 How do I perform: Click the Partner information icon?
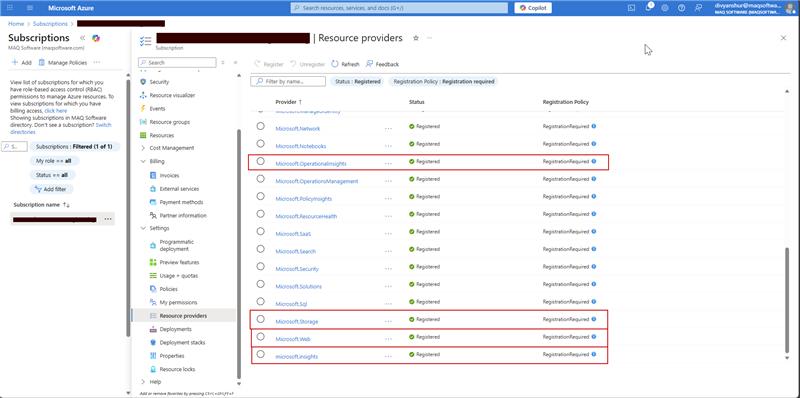pyautogui.click(x=153, y=215)
